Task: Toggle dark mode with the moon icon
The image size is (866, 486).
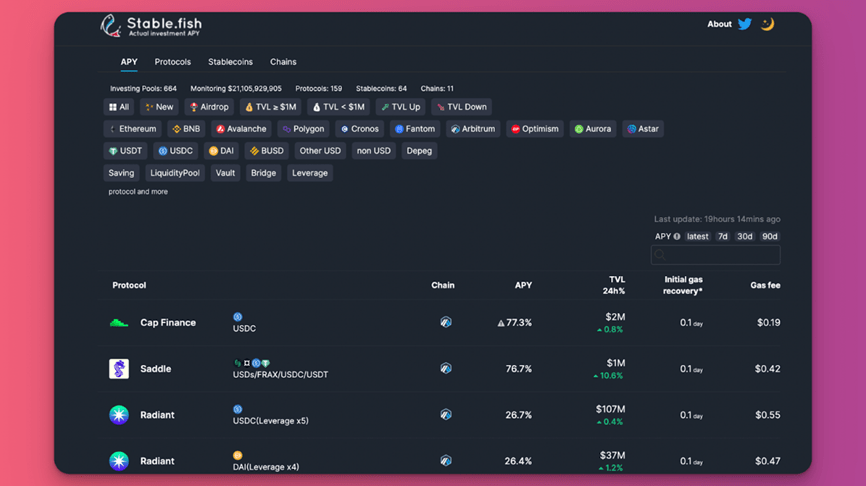Action: [767, 24]
